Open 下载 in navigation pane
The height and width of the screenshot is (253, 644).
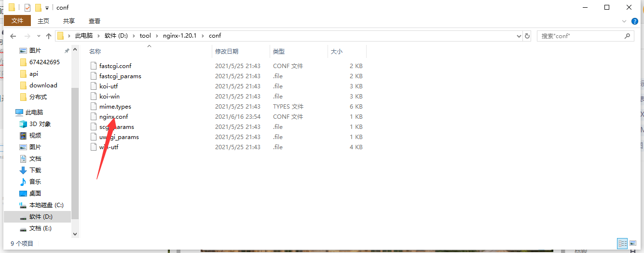point(35,170)
